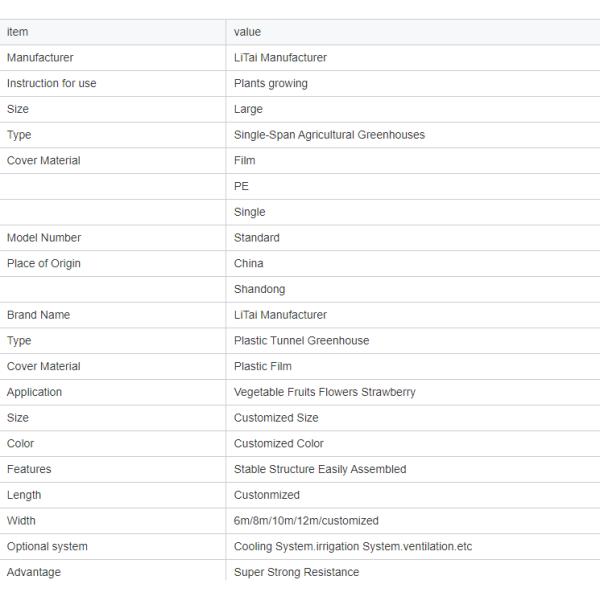Screen dimensions: 600x600
Task: Click the "Standard" value cell
Action: (x=257, y=238)
